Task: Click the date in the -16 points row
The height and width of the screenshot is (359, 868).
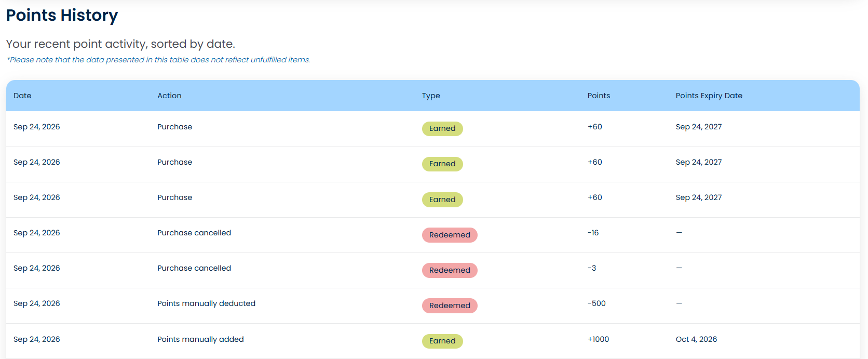Action: (37, 233)
